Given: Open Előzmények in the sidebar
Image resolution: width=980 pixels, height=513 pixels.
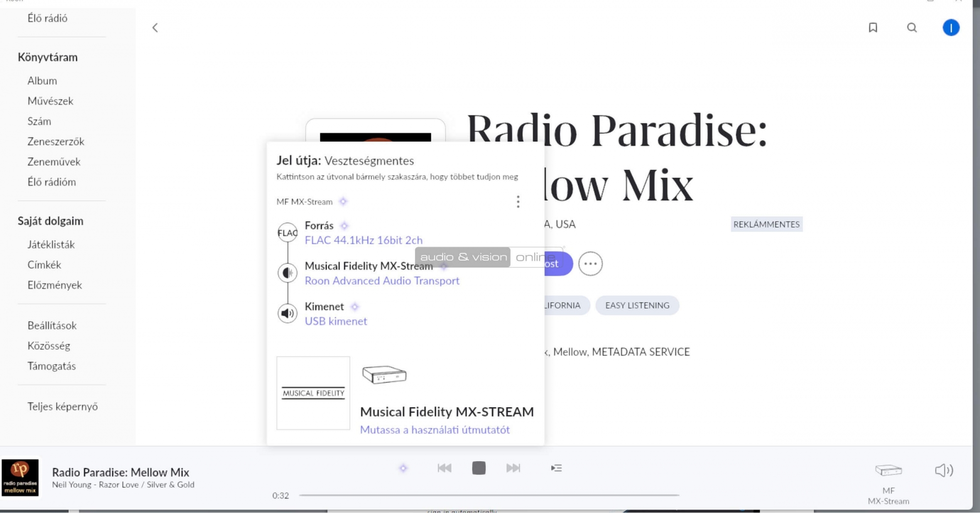Looking at the screenshot, I should point(55,285).
